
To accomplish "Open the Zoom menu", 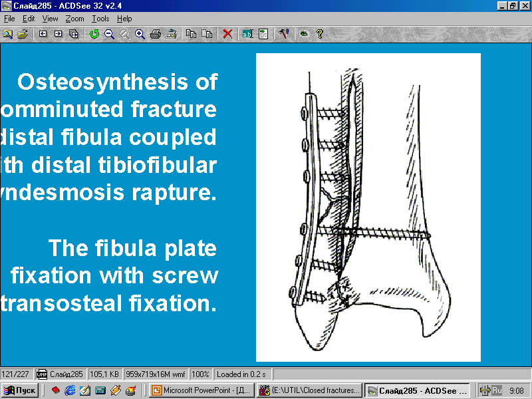I will (x=74, y=19).
